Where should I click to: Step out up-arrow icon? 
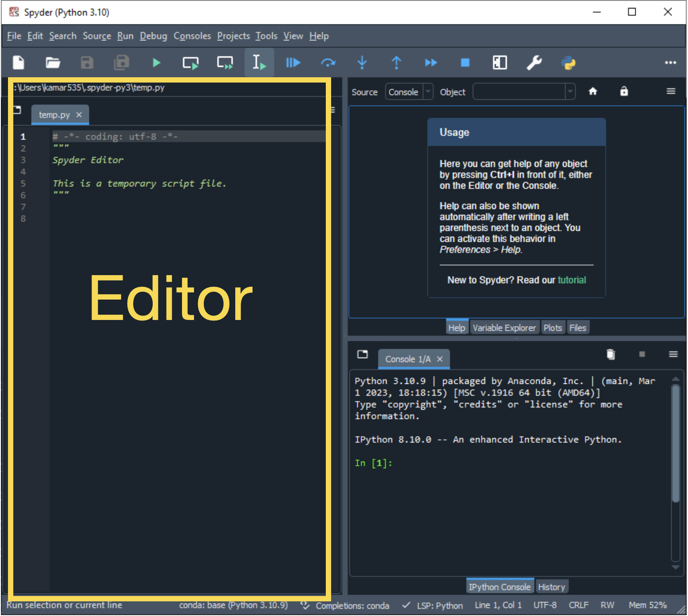pyautogui.click(x=396, y=63)
